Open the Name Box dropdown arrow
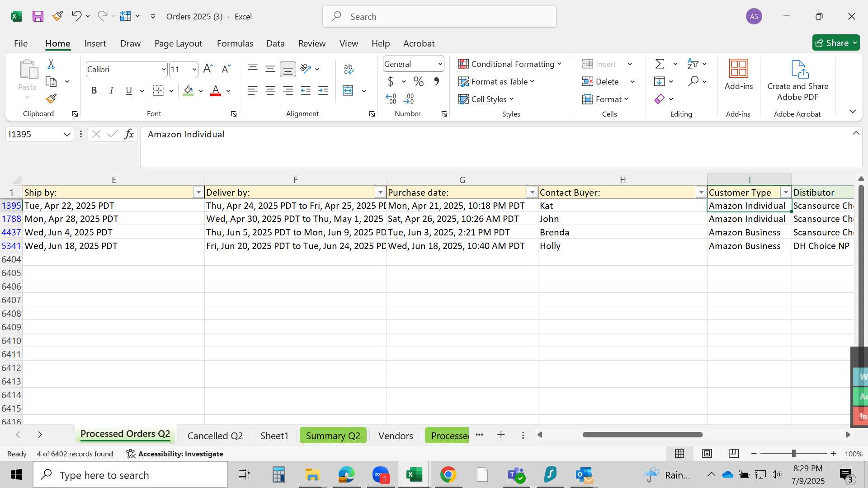This screenshot has width=868, height=488. [x=67, y=134]
